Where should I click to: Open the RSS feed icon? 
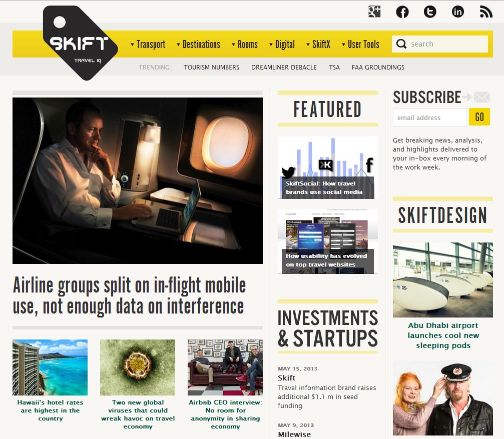tap(485, 12)
